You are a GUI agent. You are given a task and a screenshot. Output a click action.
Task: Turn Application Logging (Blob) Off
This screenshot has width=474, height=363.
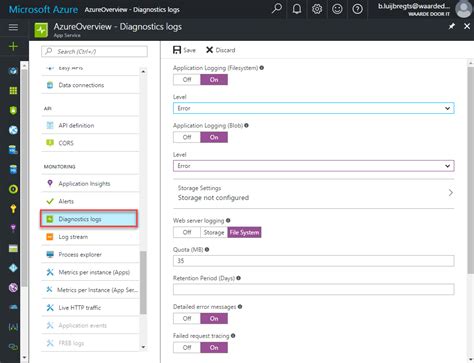[x=187, y=137]
